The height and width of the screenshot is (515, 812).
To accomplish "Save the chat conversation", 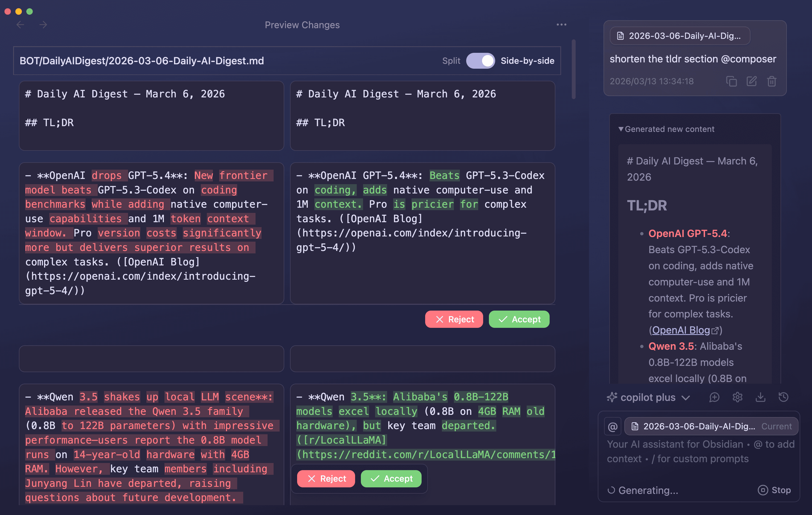I will 760,397.
